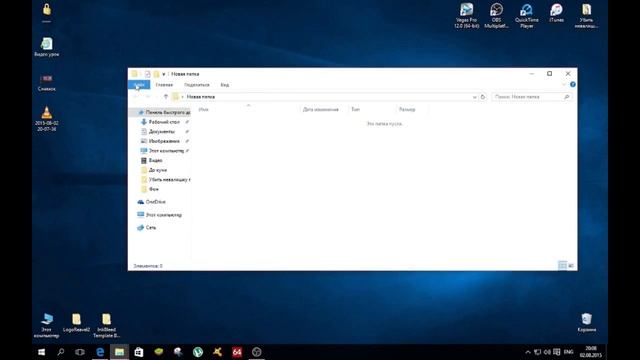Open the Windows Start menu
640x360 pixels.
(41, 352)
